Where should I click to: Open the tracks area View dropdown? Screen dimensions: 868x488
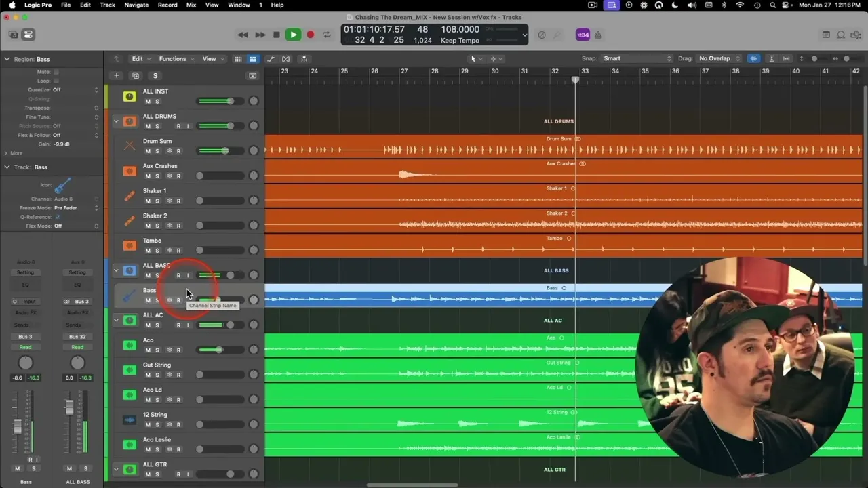212,59
